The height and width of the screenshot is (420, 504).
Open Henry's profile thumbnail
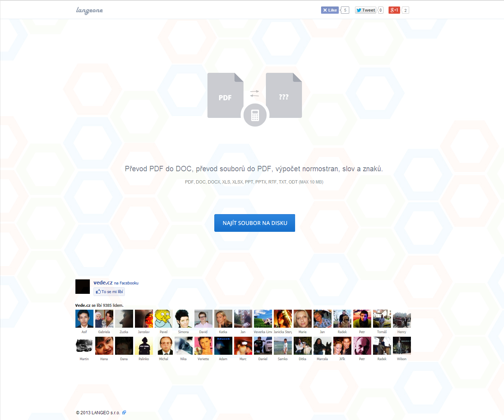point(402,319)
